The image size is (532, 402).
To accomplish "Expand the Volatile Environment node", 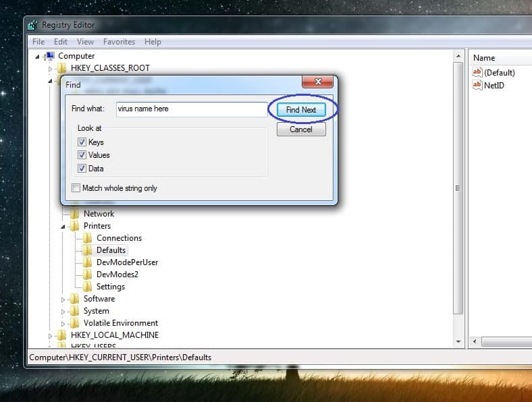I will click(63, 324).
